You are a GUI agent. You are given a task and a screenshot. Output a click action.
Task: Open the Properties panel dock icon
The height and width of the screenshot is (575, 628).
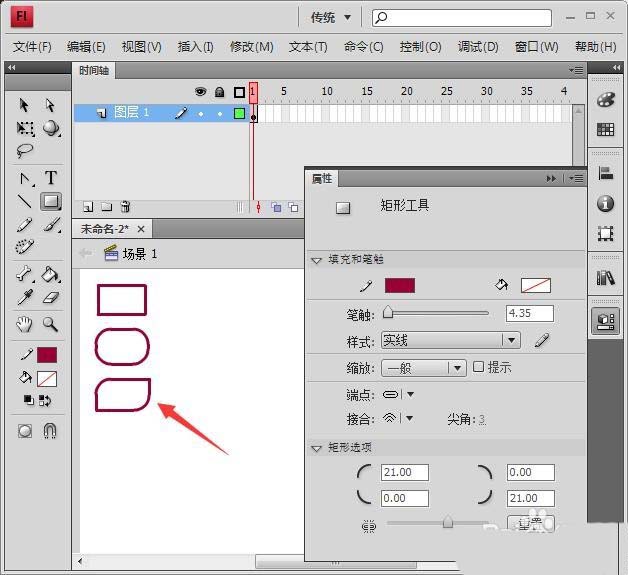605,322
